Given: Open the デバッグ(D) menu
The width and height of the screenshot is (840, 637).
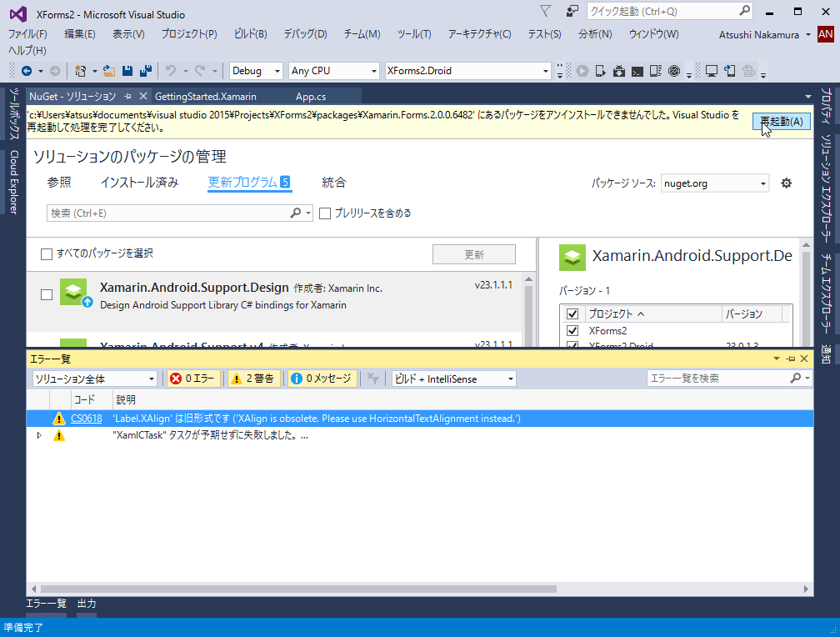Looking at the screenshot, I should 305,34.
